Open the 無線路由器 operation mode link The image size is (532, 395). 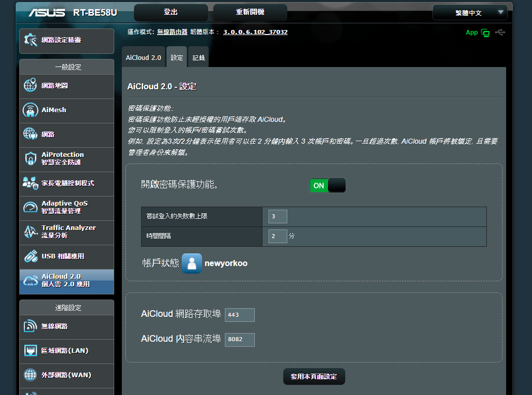(173, 32)
